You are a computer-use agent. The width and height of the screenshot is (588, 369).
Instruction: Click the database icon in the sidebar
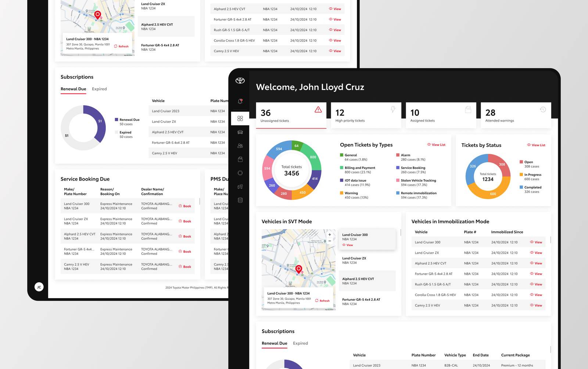(240, 200)
